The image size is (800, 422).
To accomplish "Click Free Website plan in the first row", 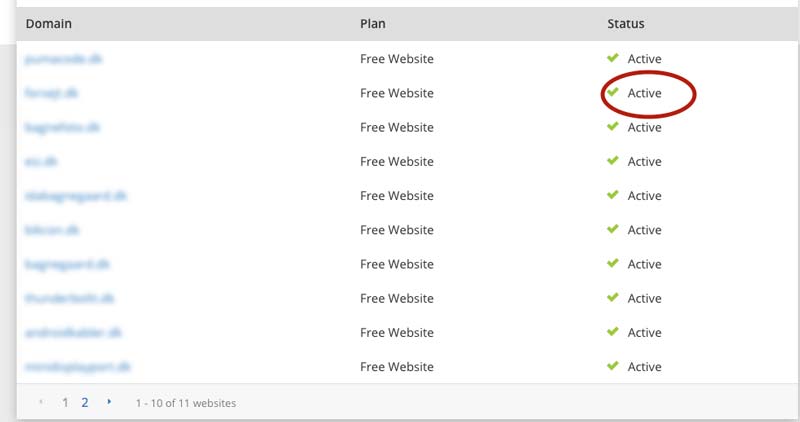I will [x=397, y=59].
